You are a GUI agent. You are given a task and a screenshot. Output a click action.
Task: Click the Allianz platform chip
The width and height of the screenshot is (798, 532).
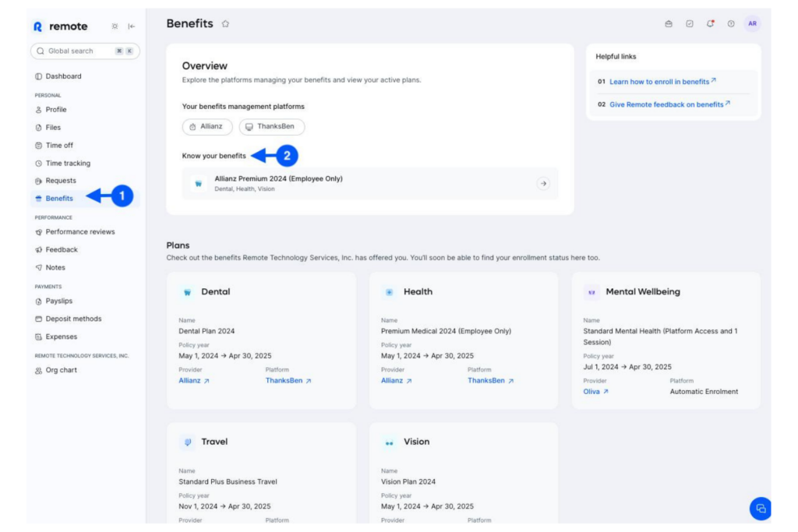(207, 127)
